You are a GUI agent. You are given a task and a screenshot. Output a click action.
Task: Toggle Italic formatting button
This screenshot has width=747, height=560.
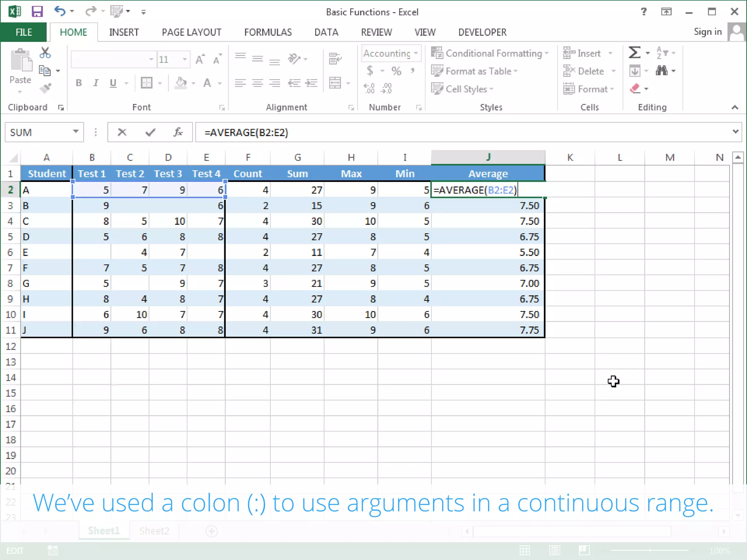96,83
